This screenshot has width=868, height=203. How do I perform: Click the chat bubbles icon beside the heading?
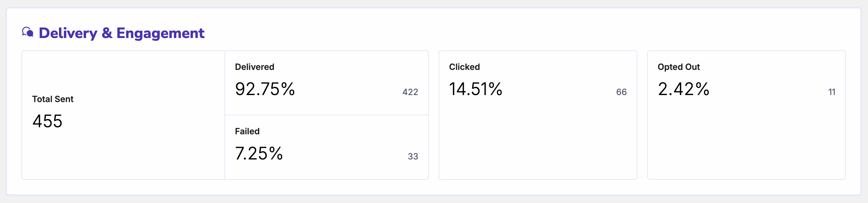[28, 32]
